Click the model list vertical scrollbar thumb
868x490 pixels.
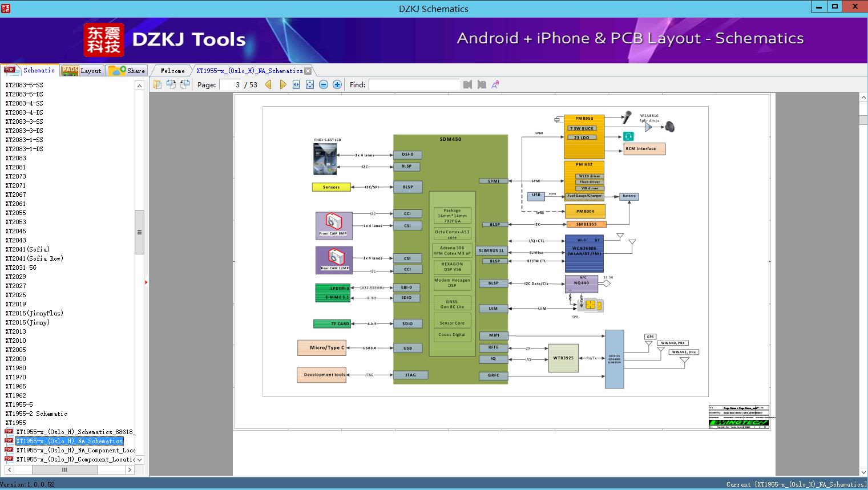tap(139, 232)
